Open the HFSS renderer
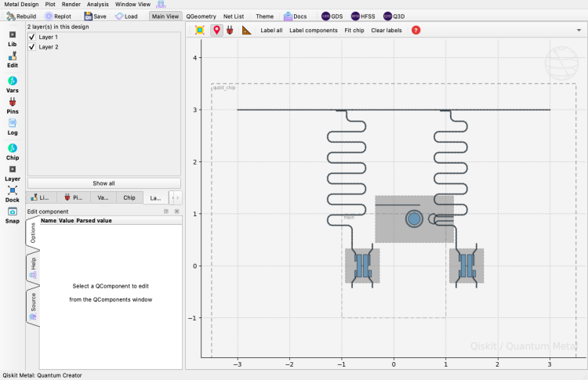 [363, 16]
